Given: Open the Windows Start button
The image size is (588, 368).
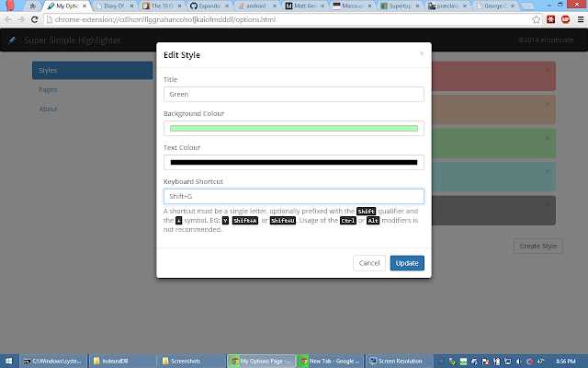Looking at the screenshot, I should 8,361.
